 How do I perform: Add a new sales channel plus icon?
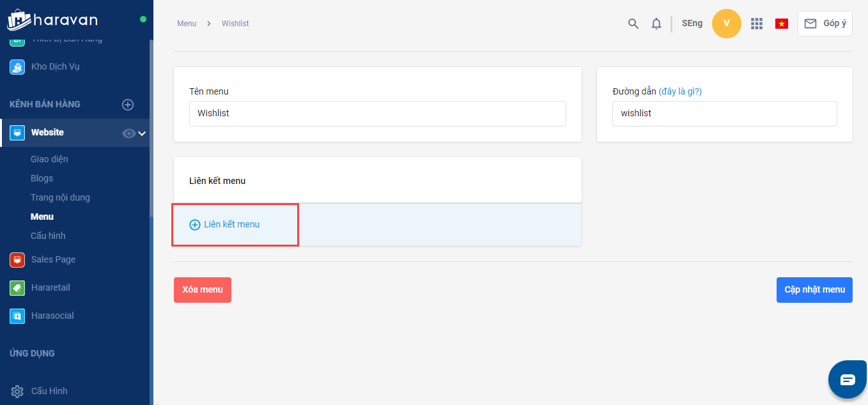coord(128,105)
